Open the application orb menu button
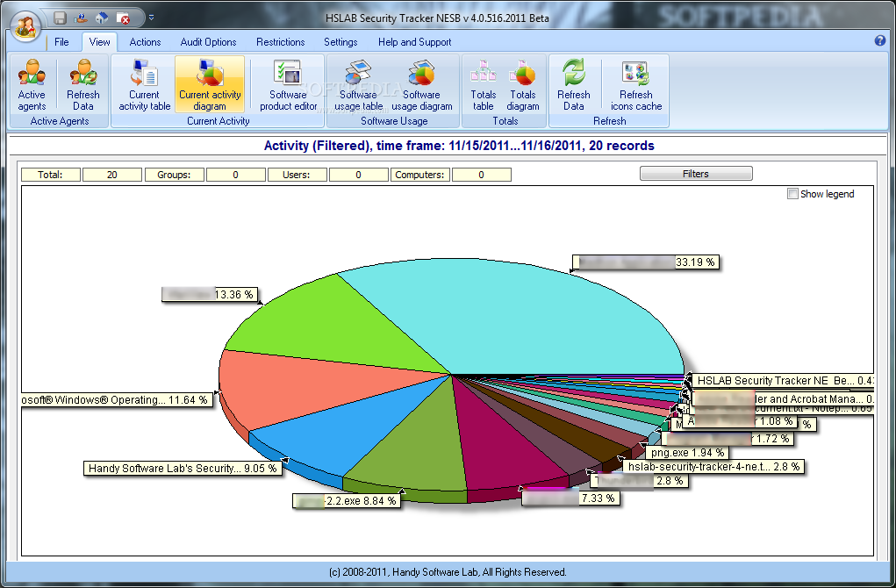This screenshot has height=588, width=896. [x=25, y=25]
